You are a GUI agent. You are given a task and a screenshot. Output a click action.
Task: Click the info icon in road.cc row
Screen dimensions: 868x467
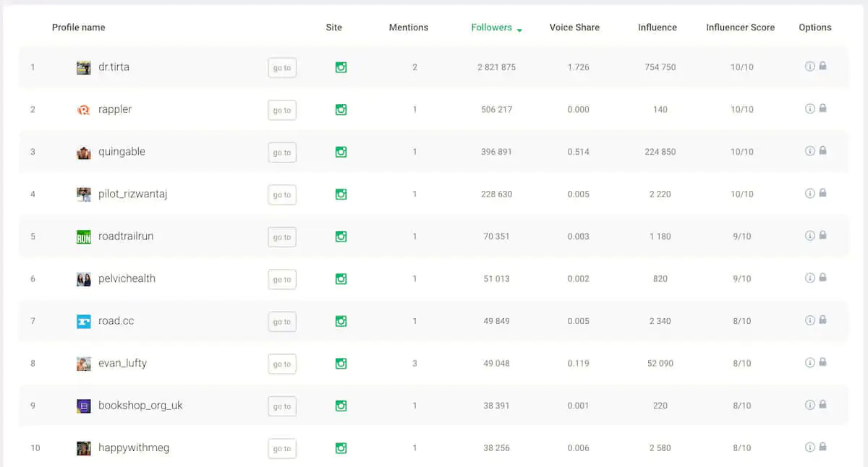pyautogui.click(x=809, y=320)
